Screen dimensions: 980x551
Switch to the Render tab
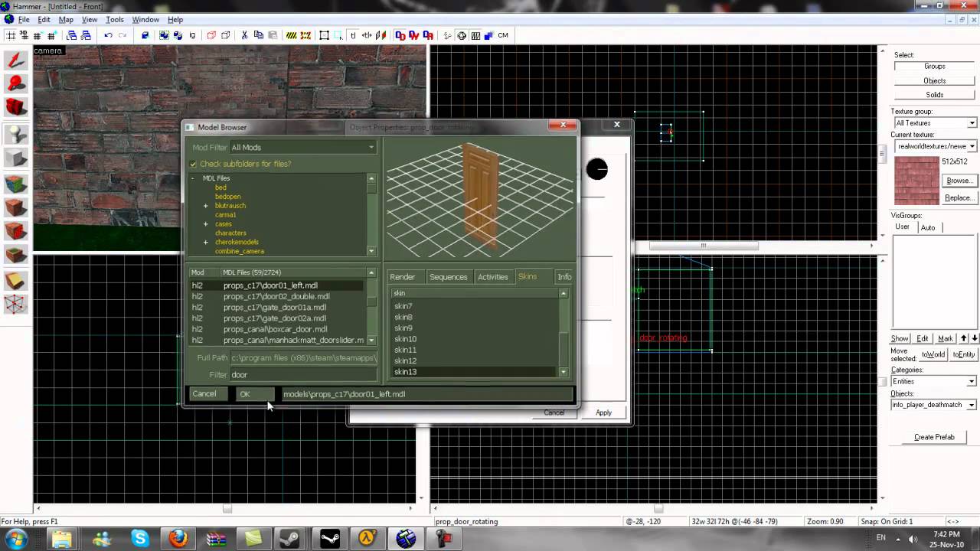[403, 277]
